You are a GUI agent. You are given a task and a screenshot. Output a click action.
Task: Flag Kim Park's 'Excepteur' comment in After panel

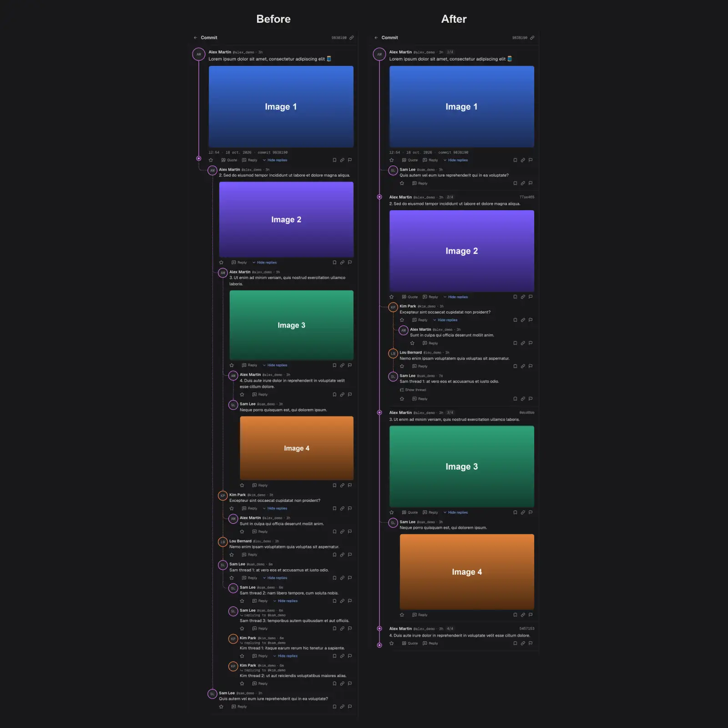[x=531, y=320]
